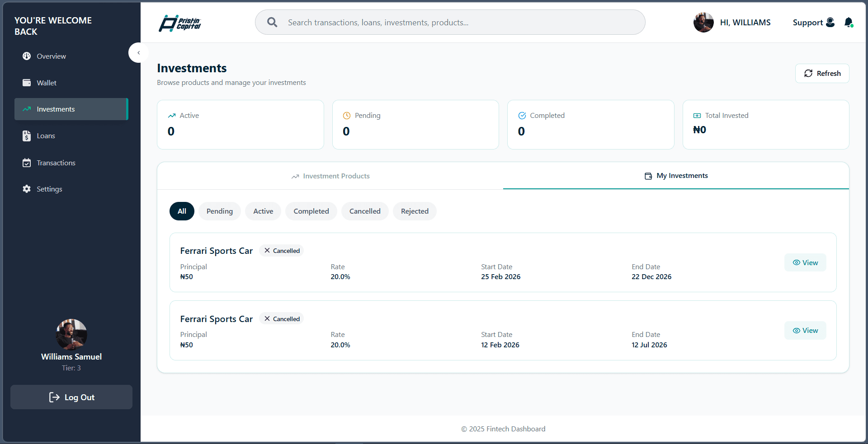Open the notifications bell
The width and height of the screenshot is (868, 444).
[849, 22]
